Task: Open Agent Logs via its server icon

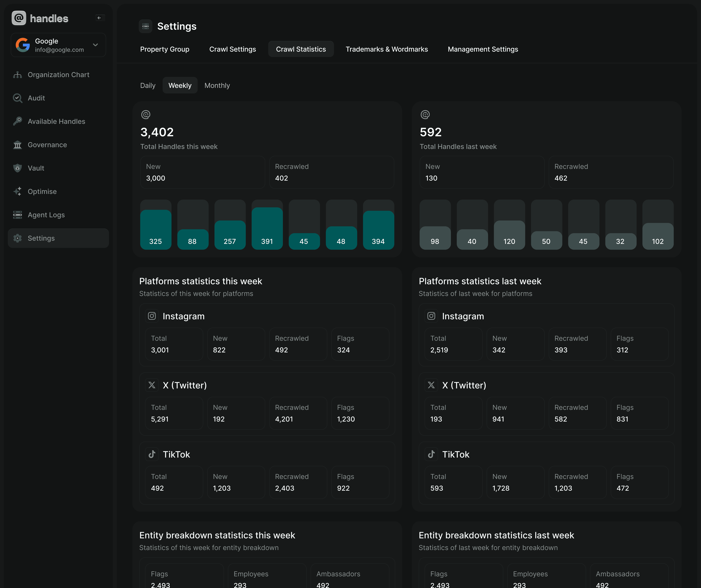Action: (17, 215)
